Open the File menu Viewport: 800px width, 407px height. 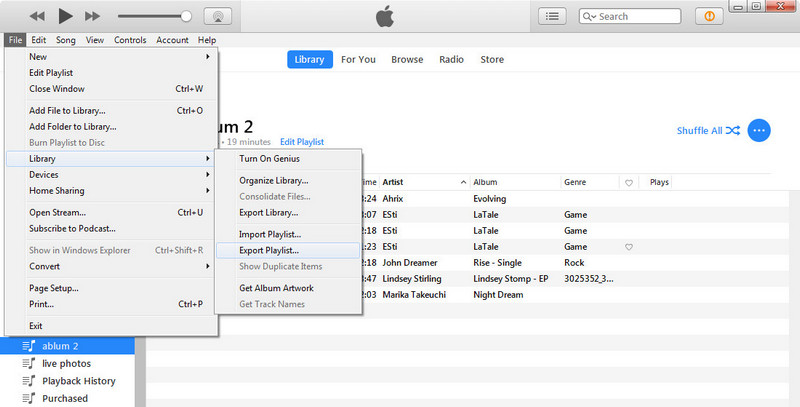(x=15, y=40)
